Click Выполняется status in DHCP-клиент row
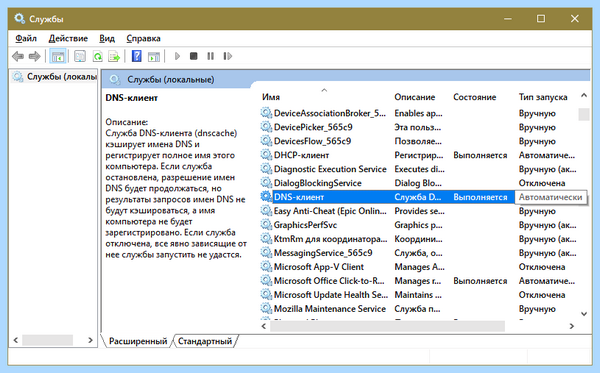 click(x=480, y=155)
